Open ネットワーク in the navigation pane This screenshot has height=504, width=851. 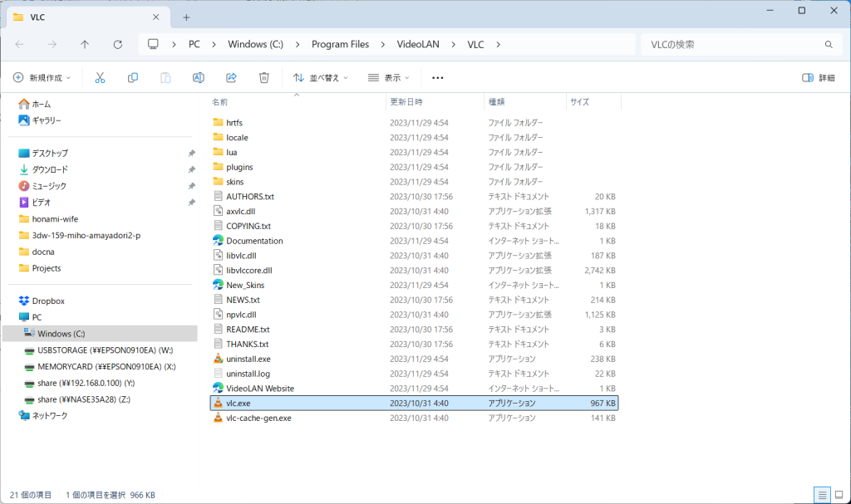point(43,415)
